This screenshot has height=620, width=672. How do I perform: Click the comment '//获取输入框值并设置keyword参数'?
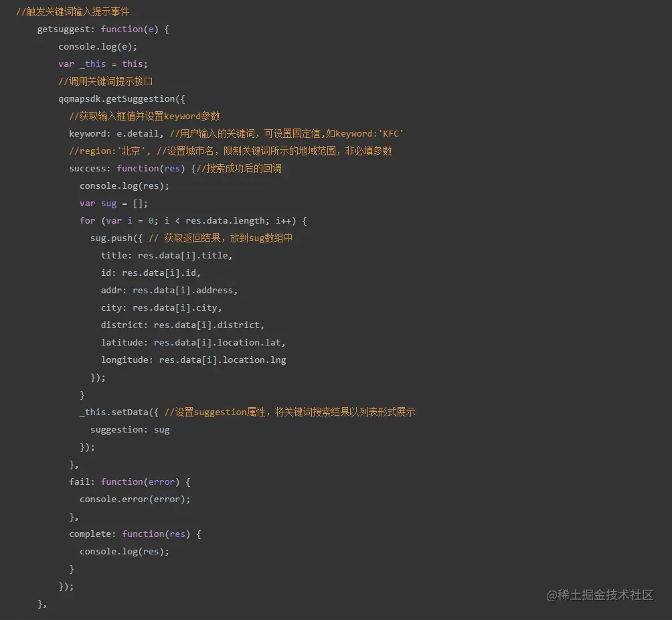click(x=145, y=117)
